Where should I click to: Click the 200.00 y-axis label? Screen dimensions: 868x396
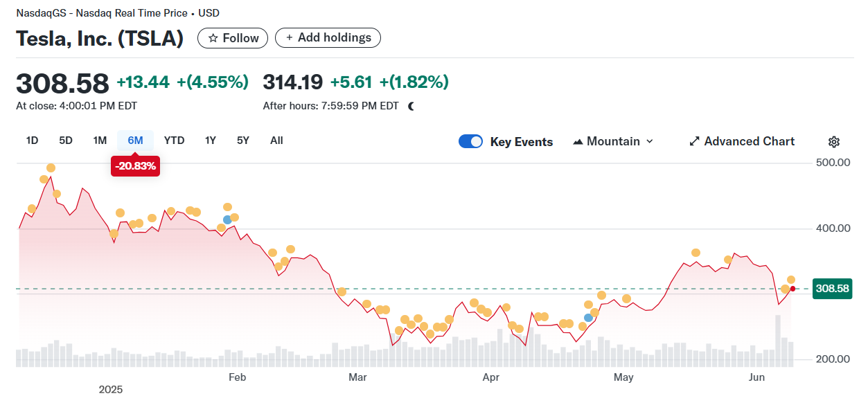tap(833, 359)
